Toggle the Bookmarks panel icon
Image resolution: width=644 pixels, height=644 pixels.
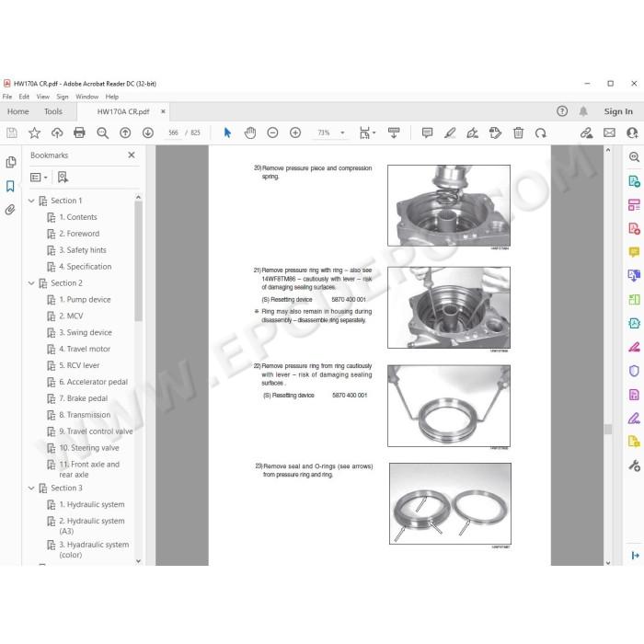(10, 186)
